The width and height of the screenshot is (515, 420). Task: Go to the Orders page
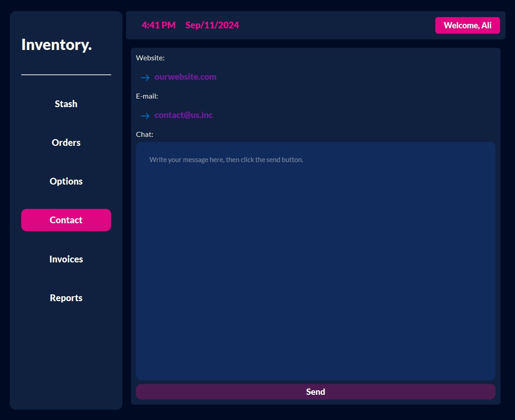(x=66, y=143)
